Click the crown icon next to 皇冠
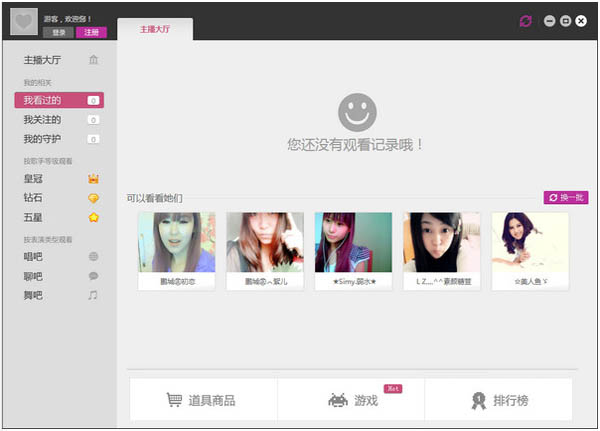Screen dimensions: 600x431 coord(93,178)
